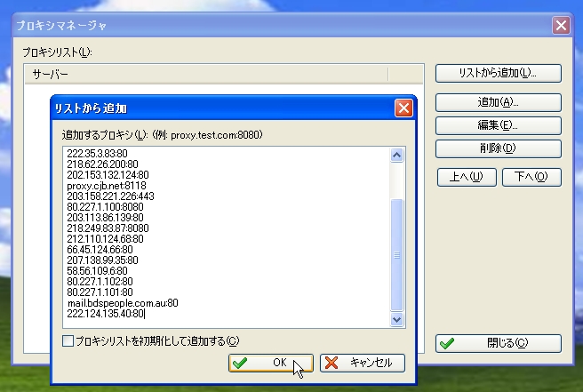Click the line 218.249.83.87:8080
This screenshot has width=583, height=392.
(x=108, y=228)
